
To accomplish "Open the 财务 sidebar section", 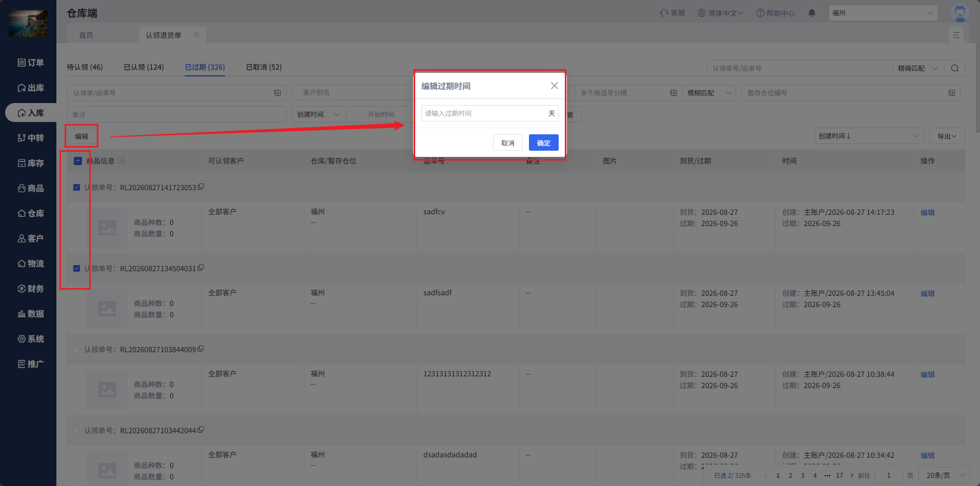I will [30, 289].
